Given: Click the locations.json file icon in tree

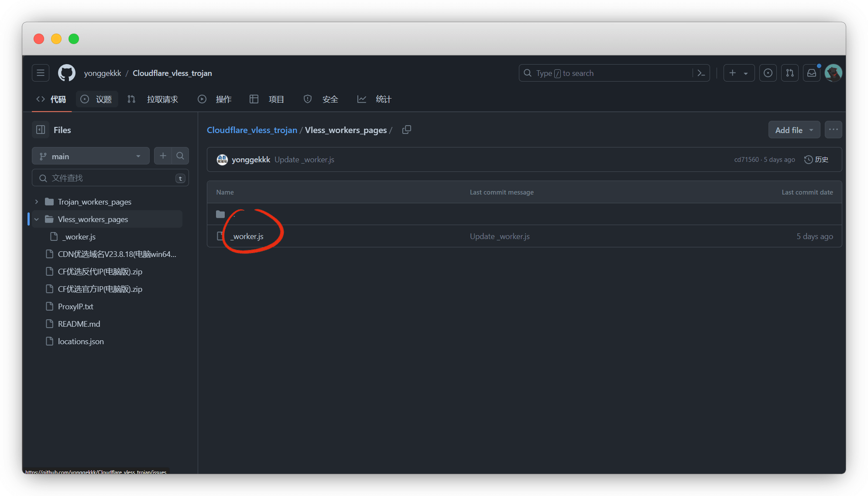Looking at the screenshot, I should (x=50, y=341).
